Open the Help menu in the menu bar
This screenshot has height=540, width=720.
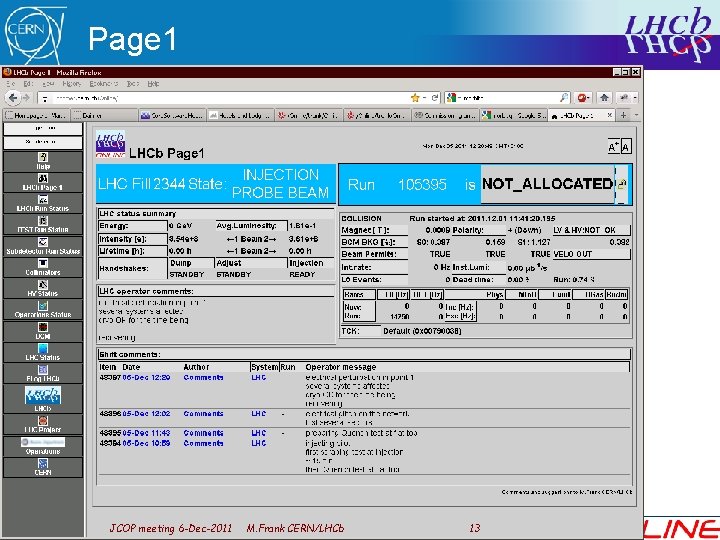153,84
